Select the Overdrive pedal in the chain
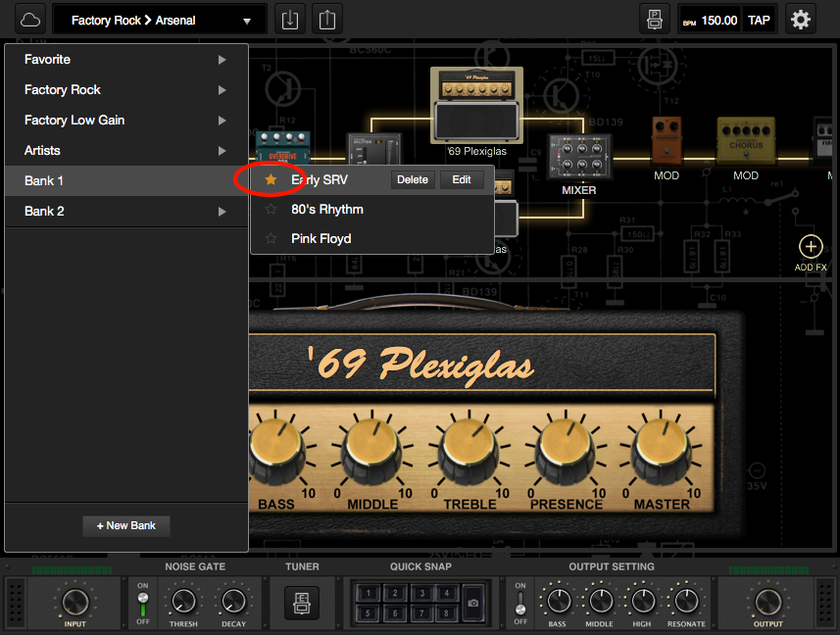Image resolution: width=840 pixels, height=635 pixels. pyautogui.click(x=282, y=146)
